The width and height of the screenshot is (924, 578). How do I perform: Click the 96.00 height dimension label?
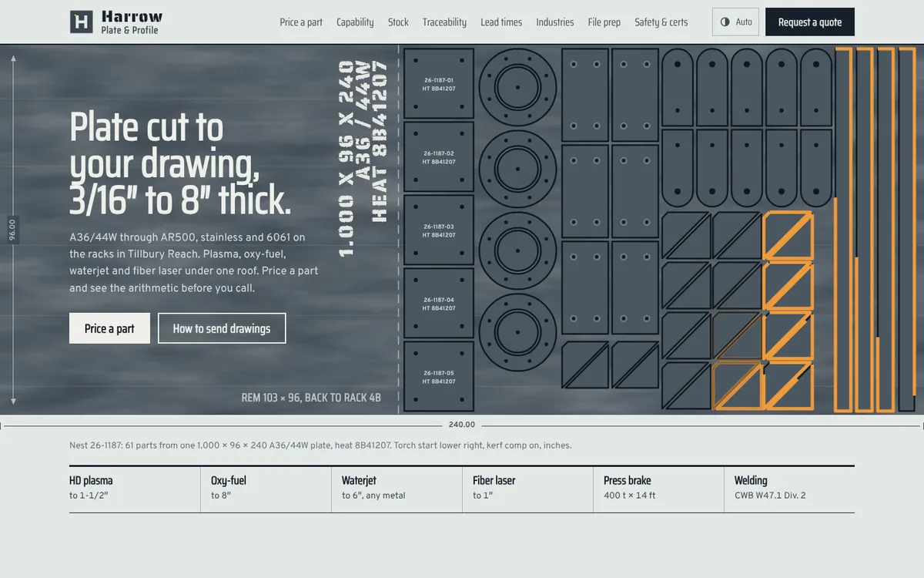[12, 230]
